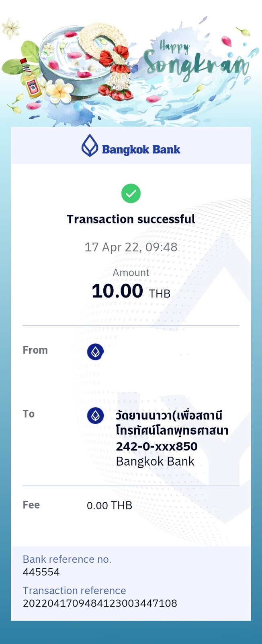Select bank reference number 445554

[41, 572]
